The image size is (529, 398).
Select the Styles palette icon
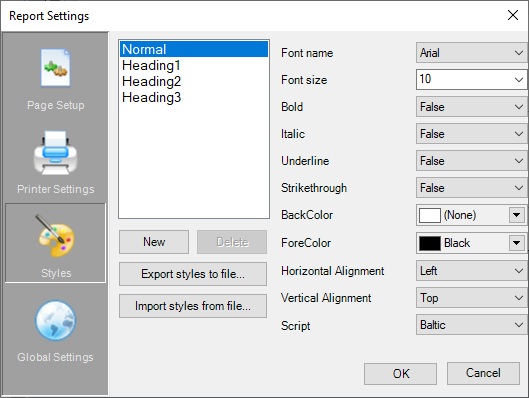[55, 236]
